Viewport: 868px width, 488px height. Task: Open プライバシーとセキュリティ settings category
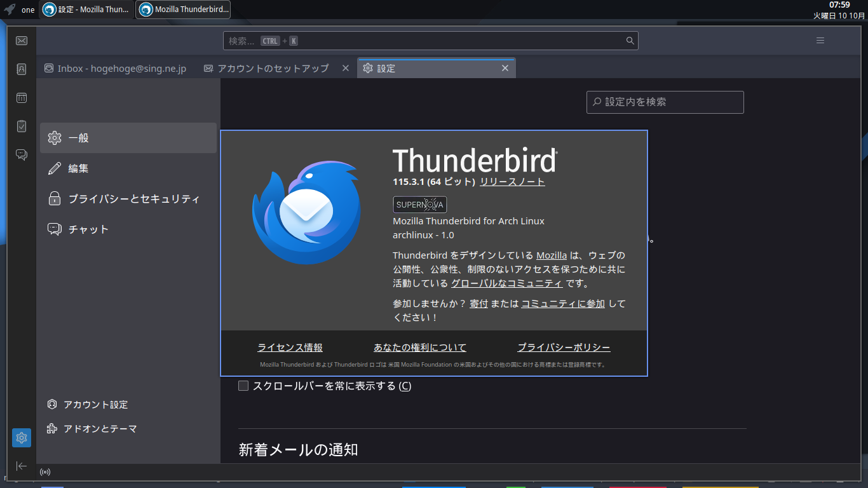click(128, 199)
